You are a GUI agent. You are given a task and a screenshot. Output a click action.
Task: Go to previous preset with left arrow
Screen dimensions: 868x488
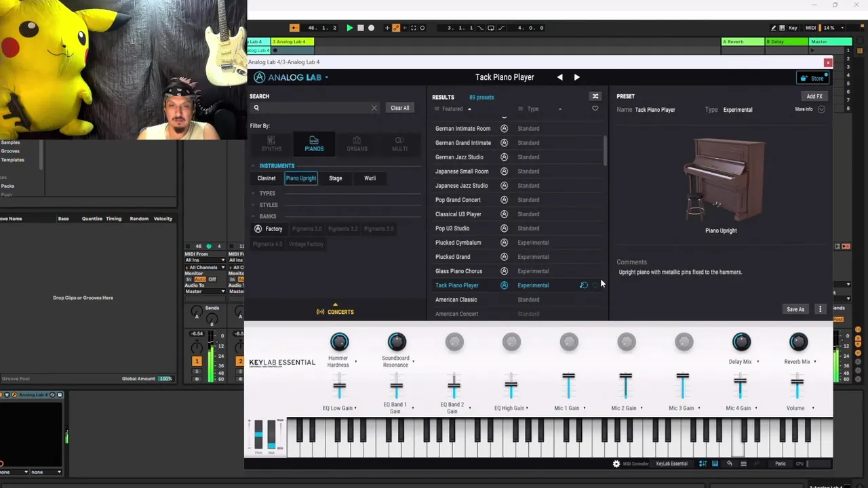coord(559,77)
